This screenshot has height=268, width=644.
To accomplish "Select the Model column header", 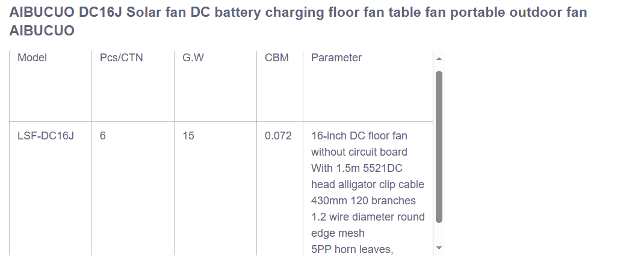I will coord(33,58).
